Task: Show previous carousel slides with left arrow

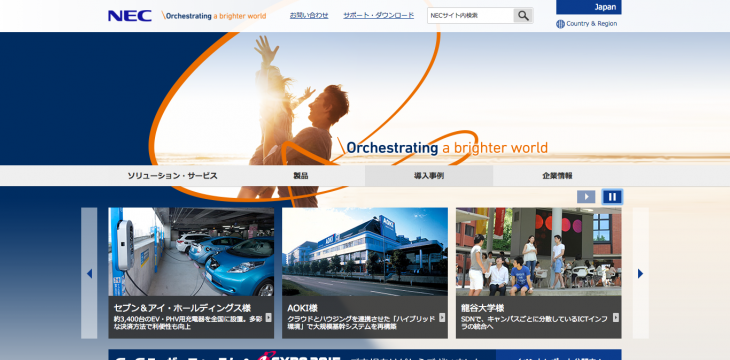Action: coord(89,273)
